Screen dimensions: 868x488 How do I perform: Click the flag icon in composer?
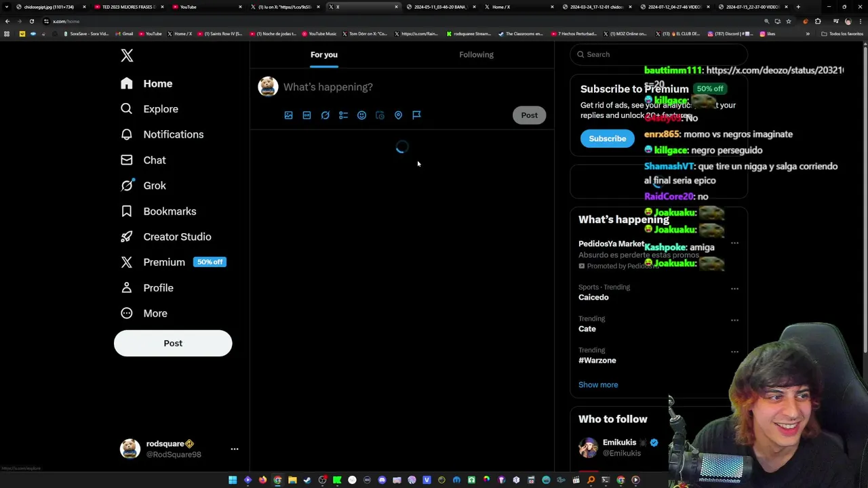point(416,115)
